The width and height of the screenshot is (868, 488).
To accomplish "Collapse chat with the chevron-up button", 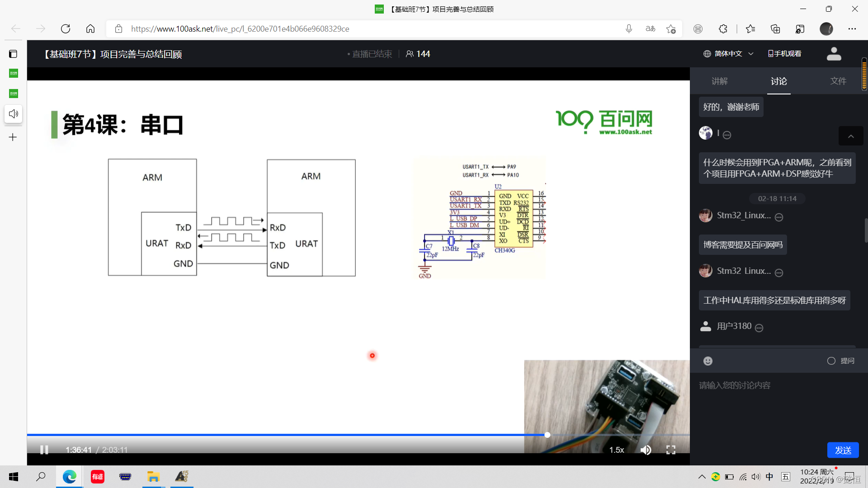I will pos(851,136).
